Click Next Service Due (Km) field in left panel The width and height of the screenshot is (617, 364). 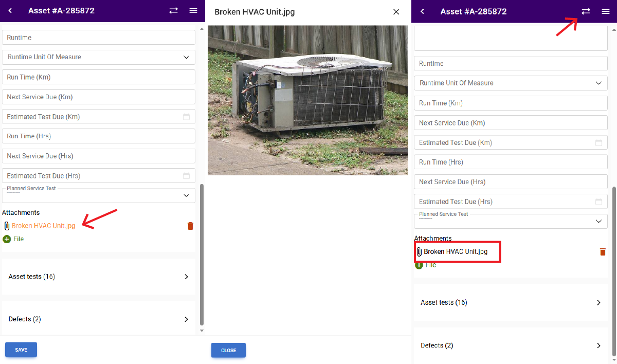coord(99,97)
